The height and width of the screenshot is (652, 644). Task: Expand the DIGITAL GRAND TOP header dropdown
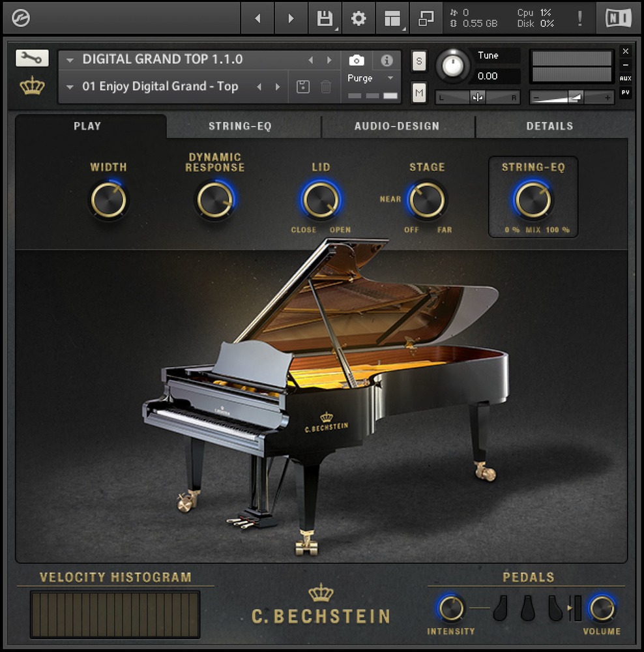70,59
